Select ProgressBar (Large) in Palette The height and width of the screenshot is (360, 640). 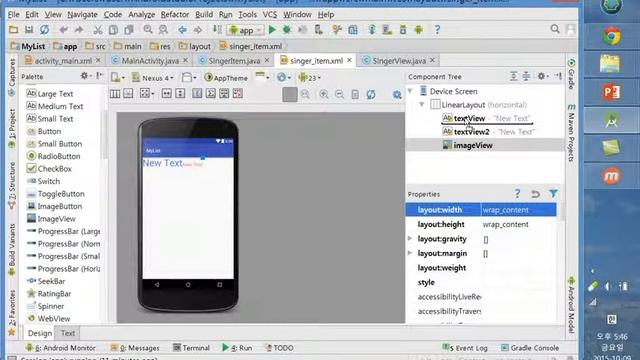coord(63,231)
